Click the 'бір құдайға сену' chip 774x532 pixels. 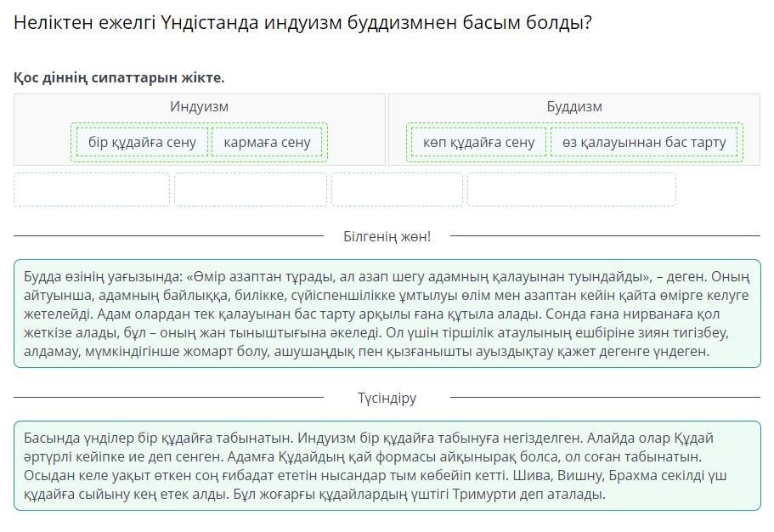(142, 143)
